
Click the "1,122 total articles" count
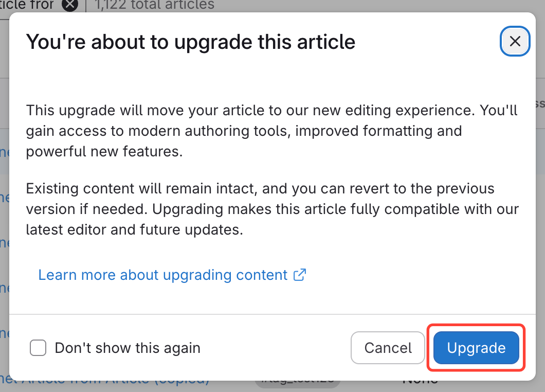(154, 5)
